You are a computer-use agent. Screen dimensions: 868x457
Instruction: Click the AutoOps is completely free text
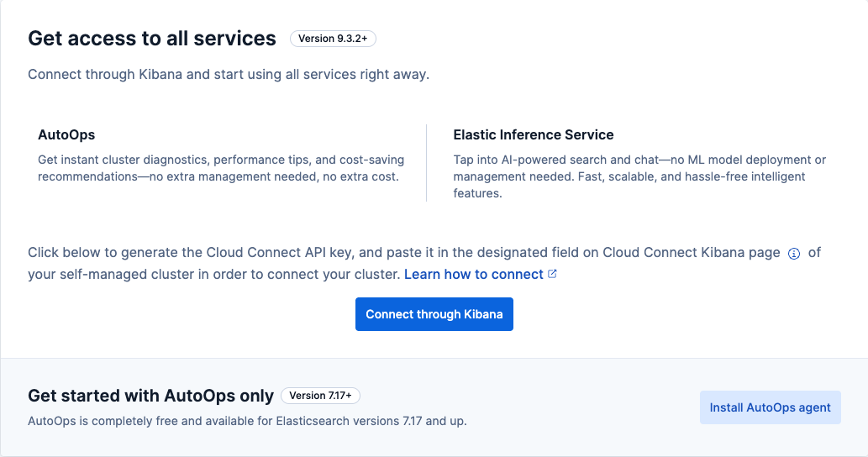point(247,421)
